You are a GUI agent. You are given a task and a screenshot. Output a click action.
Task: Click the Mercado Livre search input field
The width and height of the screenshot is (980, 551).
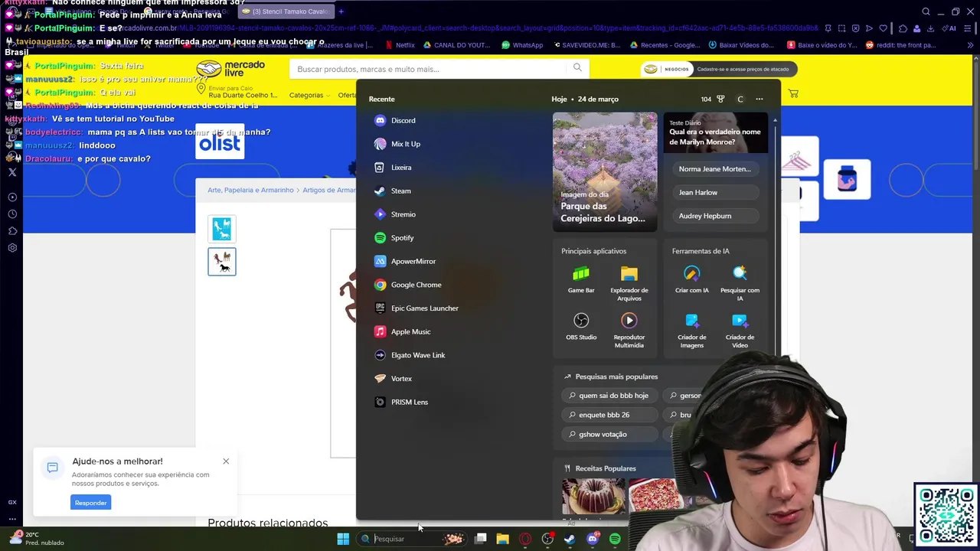click(429, 69)
